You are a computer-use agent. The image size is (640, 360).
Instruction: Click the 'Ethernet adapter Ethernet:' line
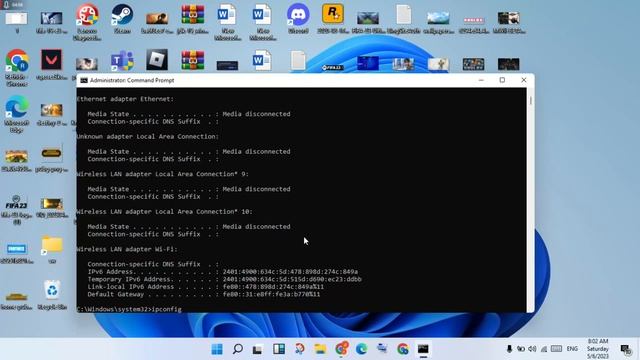[x=125, y=99]
